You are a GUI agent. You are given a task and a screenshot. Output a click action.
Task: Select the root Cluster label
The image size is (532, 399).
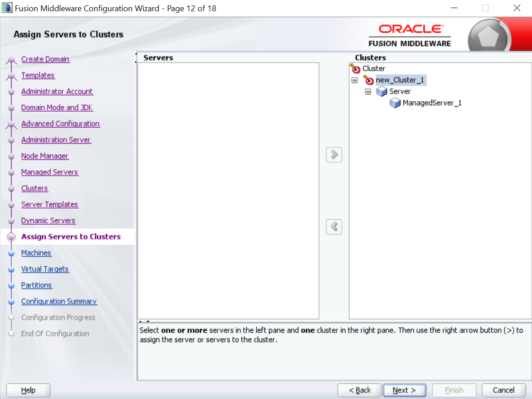(x=373, y=69)
